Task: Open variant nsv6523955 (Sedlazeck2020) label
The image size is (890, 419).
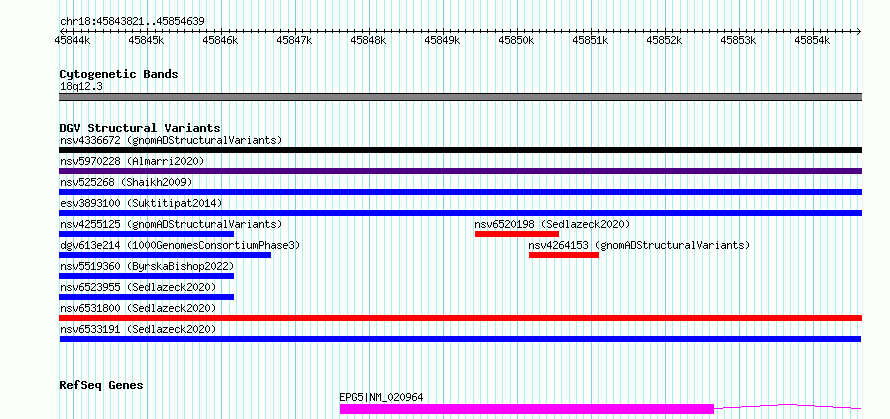Action: click(138, 287)
